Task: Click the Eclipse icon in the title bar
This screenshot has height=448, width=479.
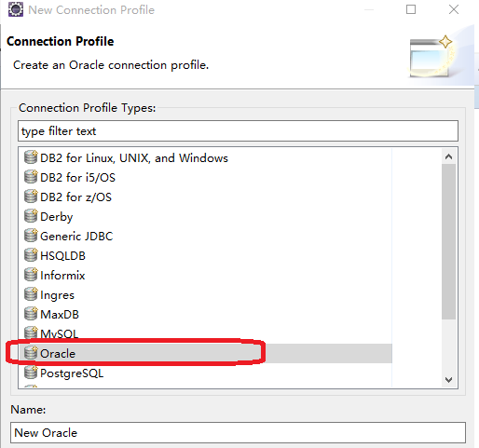Action: [16, 9]
